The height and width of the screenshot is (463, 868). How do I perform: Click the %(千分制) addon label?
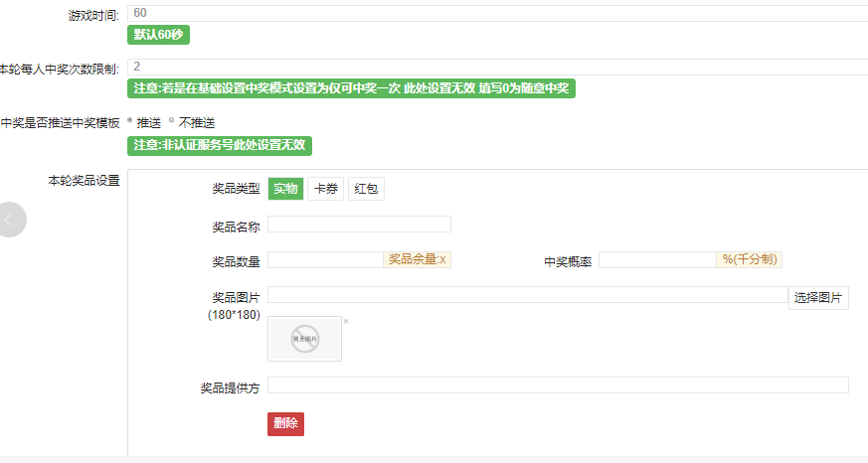pos(750,260)
